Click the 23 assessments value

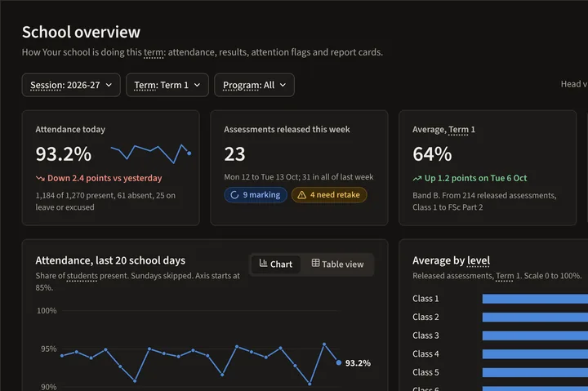coord(234,154)
